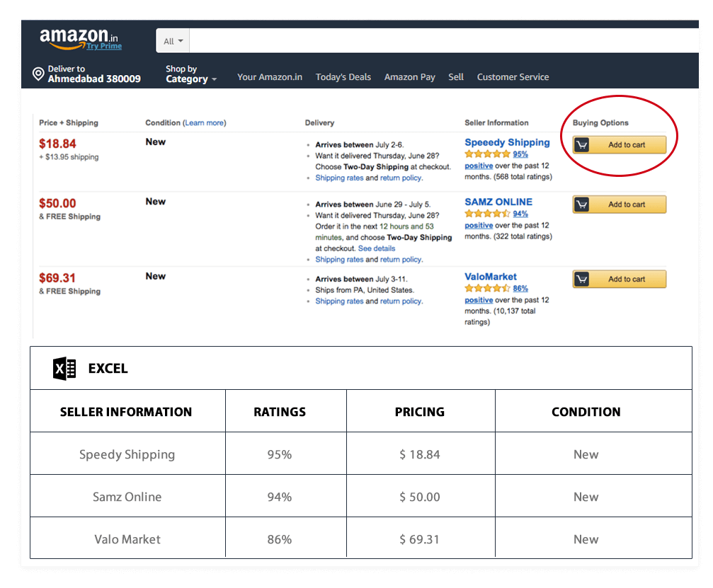Select the Sell menu item
713x588 pixels.
click(x=456, y=77)
